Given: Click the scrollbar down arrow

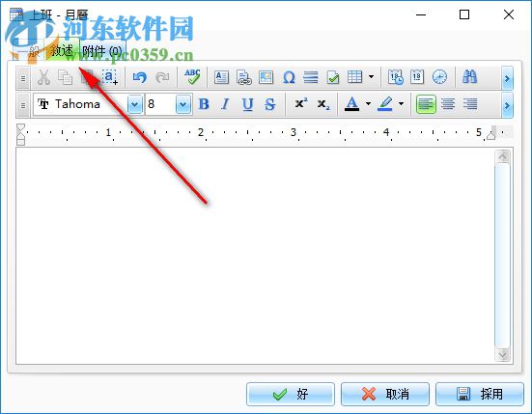Looking at the screenshot, I should [x=503, y=355].
